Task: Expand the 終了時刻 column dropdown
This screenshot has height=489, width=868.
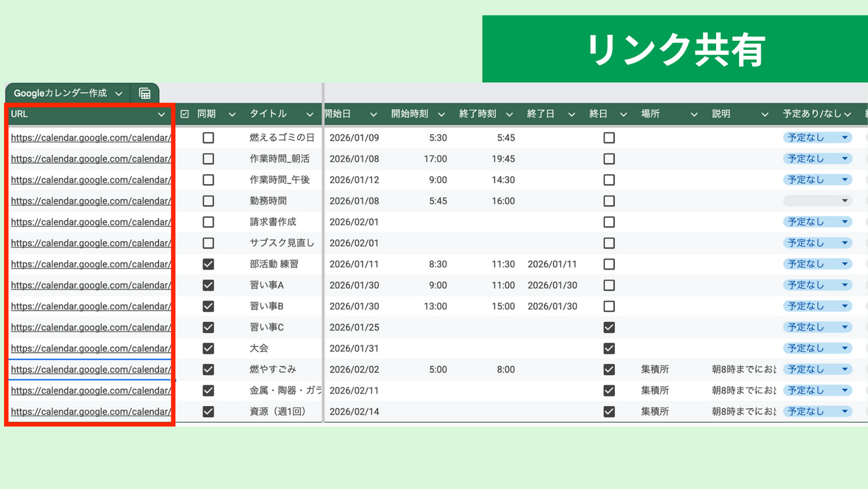Action: (x=509, y=115)
